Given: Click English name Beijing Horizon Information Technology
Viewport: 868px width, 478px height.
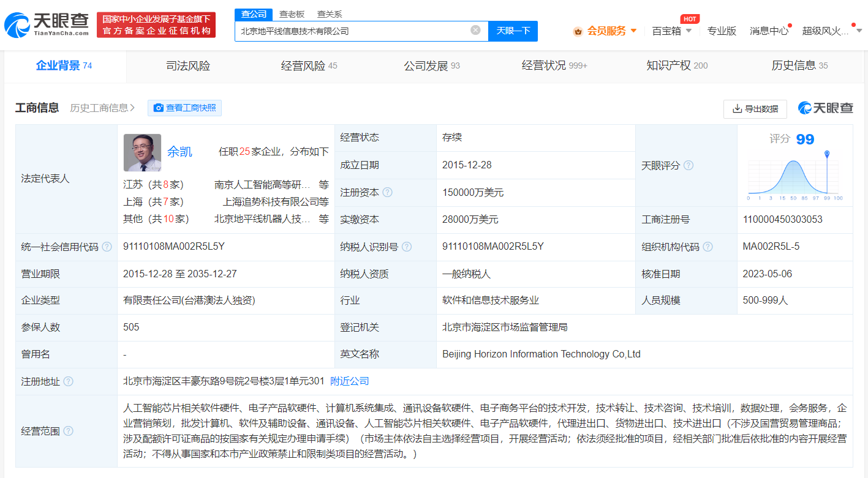Looking at the screenshot, I should click(542, 354).
